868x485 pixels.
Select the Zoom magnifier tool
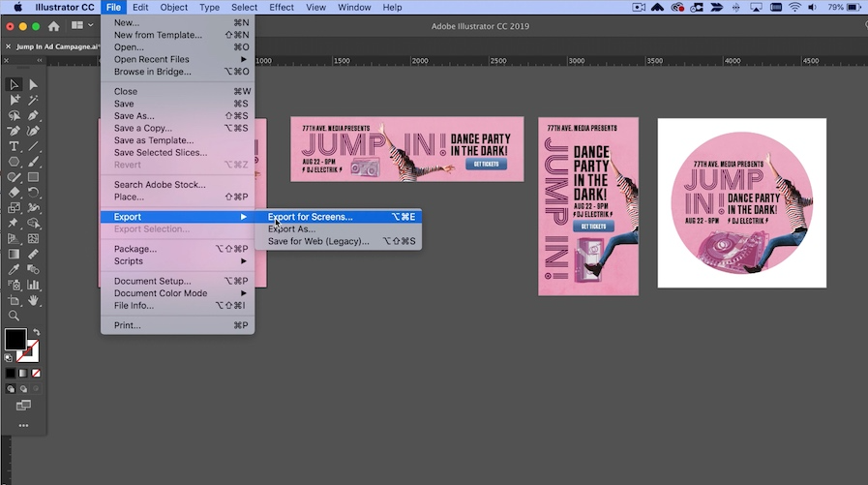15,316
